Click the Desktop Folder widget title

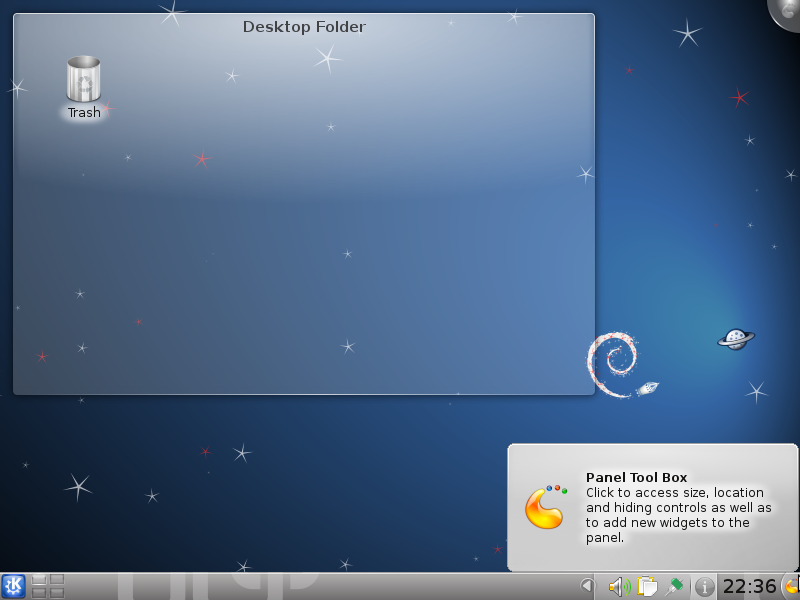pos(304,27)
